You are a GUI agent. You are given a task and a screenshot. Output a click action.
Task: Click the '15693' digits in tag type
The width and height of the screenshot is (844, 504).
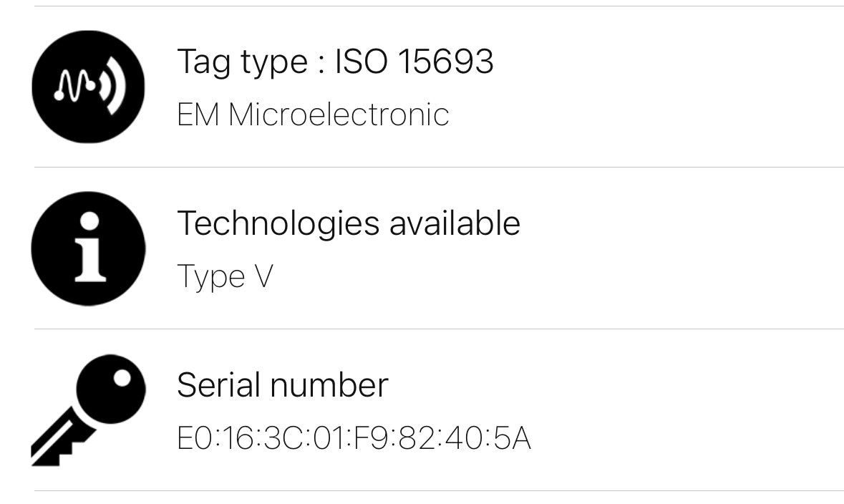tap(445, 62)
